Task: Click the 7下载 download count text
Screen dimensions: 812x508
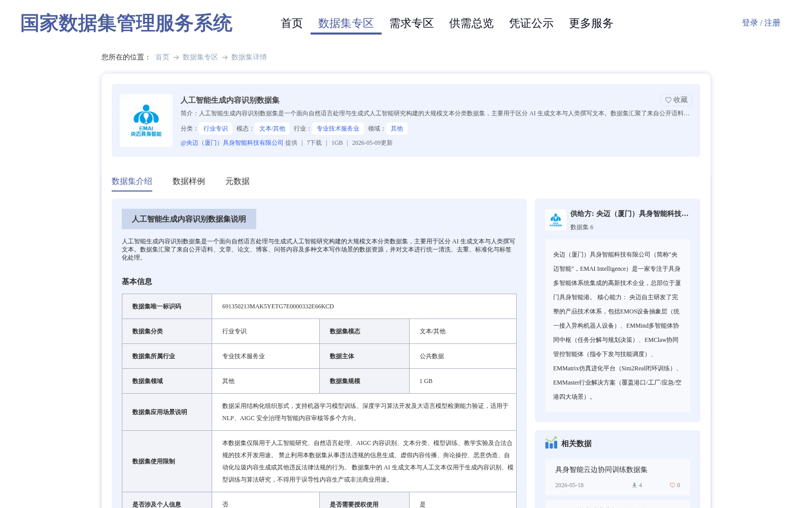Action: 314,143
